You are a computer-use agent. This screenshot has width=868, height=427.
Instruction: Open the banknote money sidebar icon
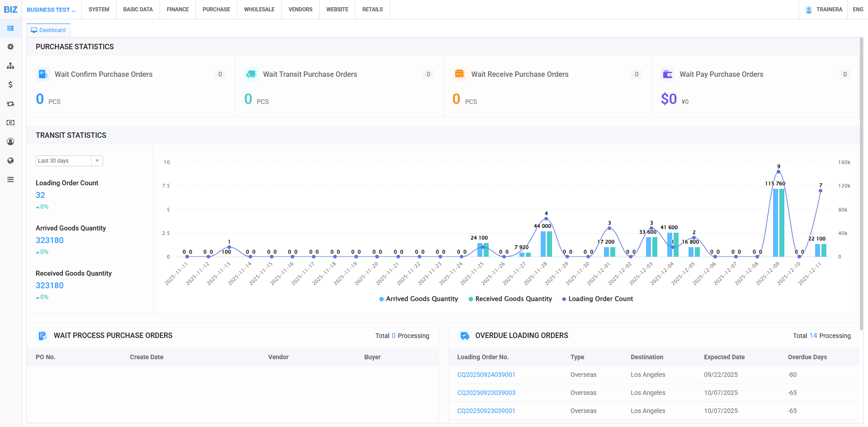(10, 122)
